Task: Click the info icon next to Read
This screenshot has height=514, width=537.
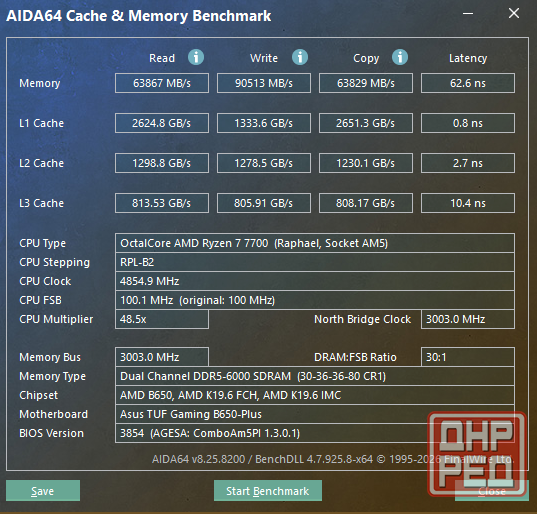Action: (196, 57)
